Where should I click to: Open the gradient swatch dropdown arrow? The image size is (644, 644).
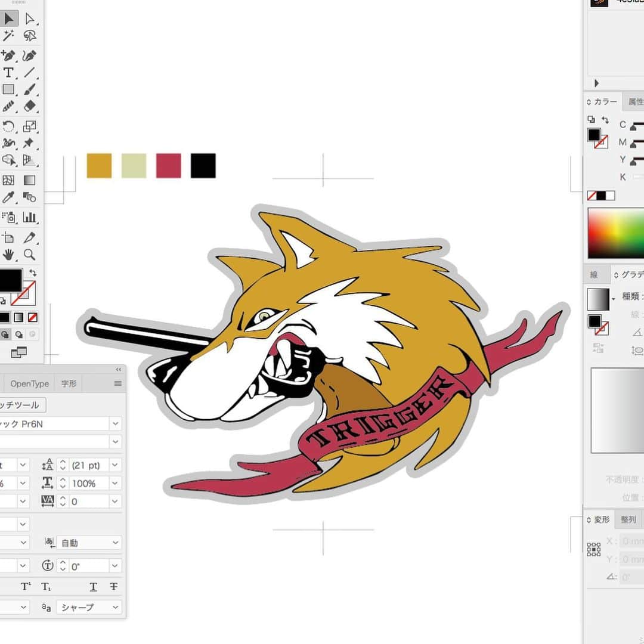click(x=614, y=299)
